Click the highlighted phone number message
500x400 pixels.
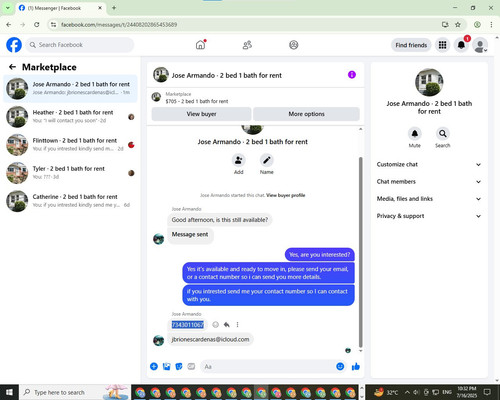click(187, 325)
